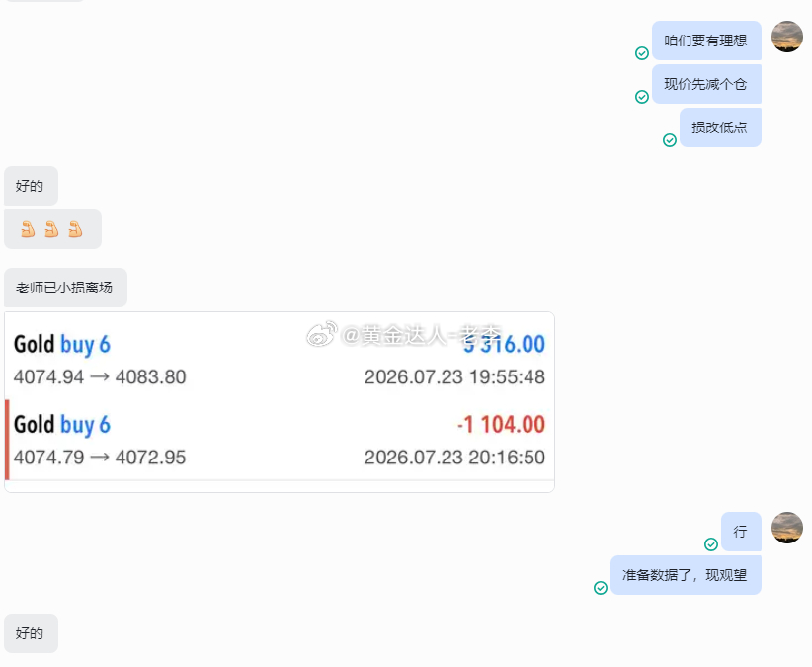This screenshot has height=667, width=812.
Task: Click read-receipt checkmark beside 损改低点
Action: [670, 140]
